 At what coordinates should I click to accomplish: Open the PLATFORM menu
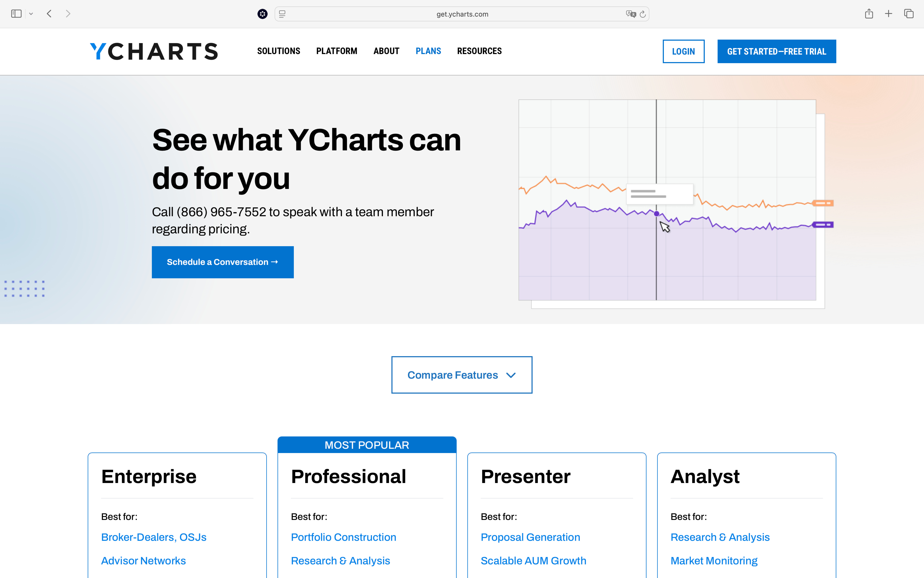[x=337, y=51]
